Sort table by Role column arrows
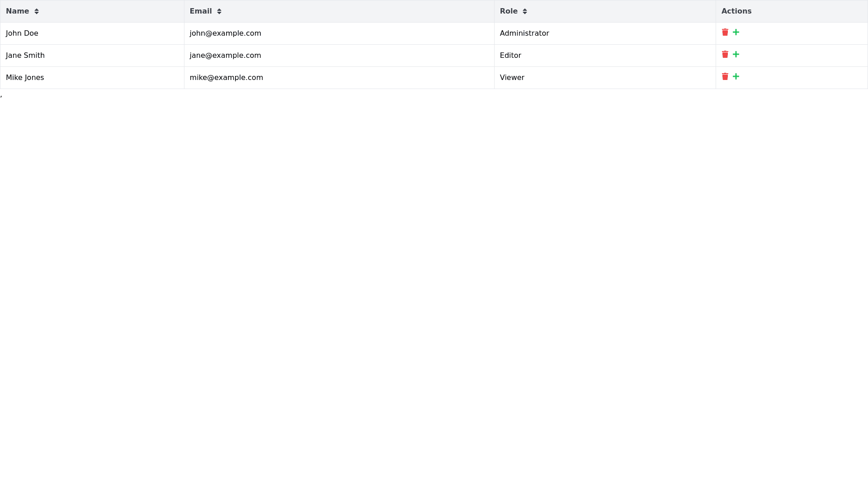The width and height of the screenshot is (868, 488). 525,11
